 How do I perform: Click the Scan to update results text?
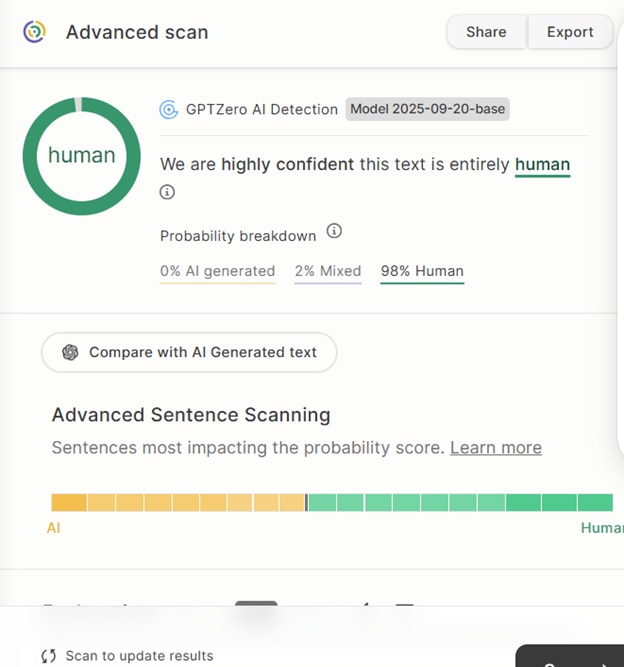(139, 656)
